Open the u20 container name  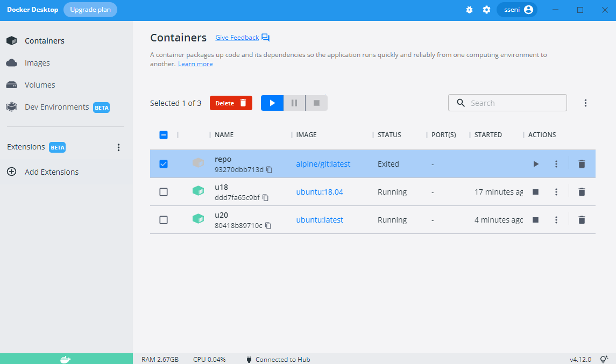click(221, 215)
